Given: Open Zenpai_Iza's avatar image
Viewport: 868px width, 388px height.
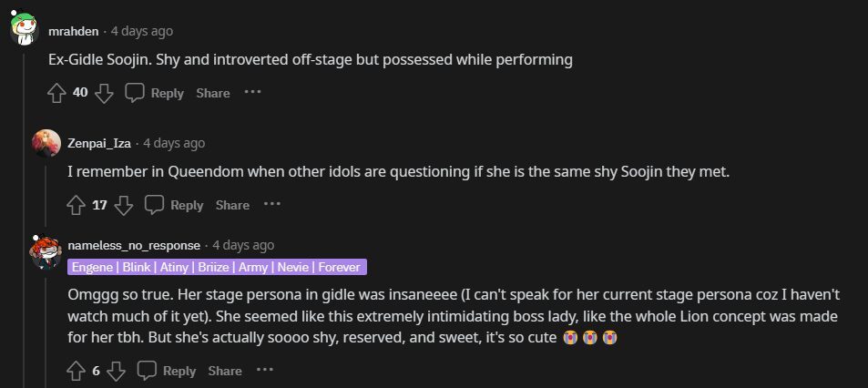Looking at the screenshot, I should coord(46,144).
